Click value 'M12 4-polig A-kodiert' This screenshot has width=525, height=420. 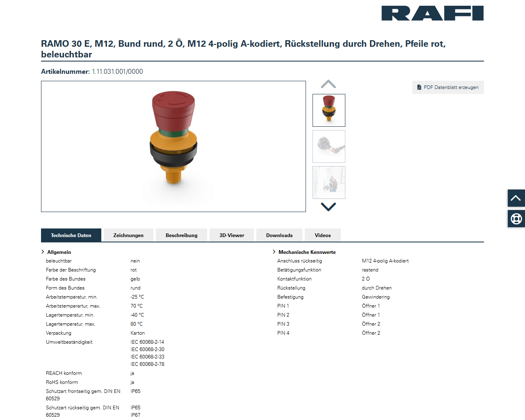tap(385, 261)
